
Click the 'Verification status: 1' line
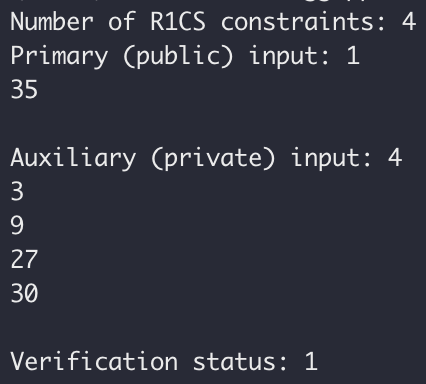[164, 361]
